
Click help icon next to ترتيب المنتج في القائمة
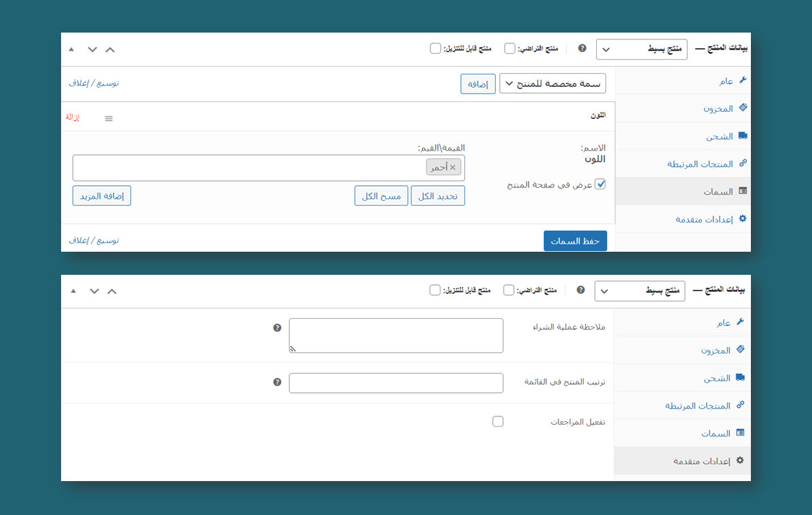pos(277,382)
